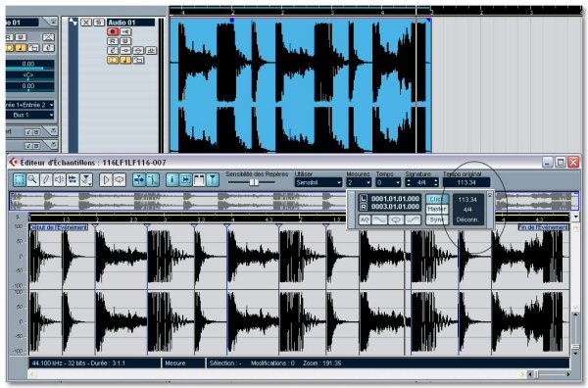Screen dimensions: 588x388
Task: Adjust the Sensibilité des Repères slider
Action: (254, 182)
